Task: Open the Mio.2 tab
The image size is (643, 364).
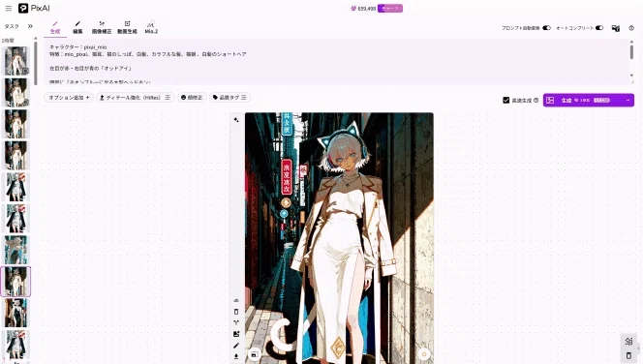Action: 151,27
